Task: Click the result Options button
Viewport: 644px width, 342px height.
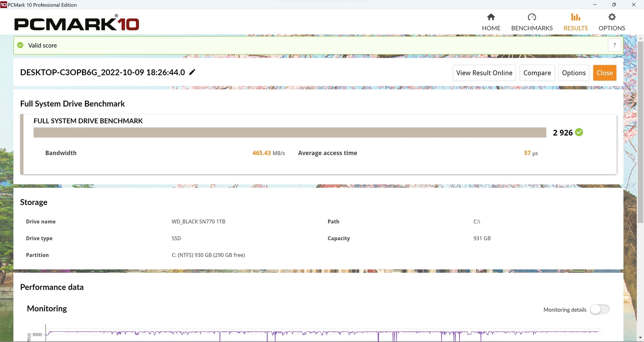Action: 574,73
